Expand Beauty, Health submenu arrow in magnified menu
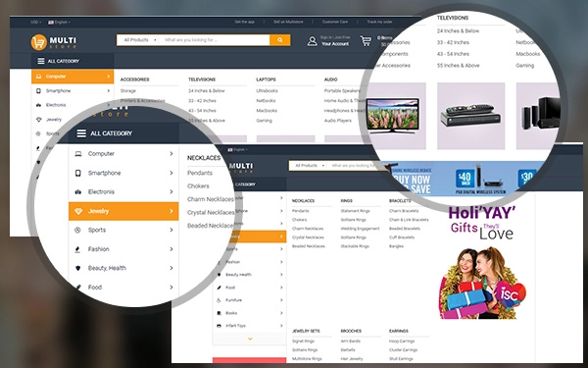 click(x=171, y=268)
